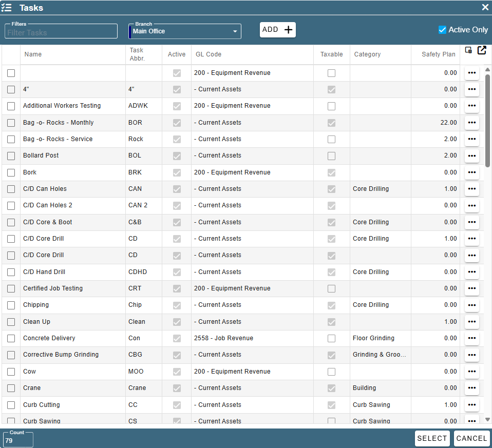Select the row checkbox for Chipping
Screen dimensions: 492x448
click(11, 305)
